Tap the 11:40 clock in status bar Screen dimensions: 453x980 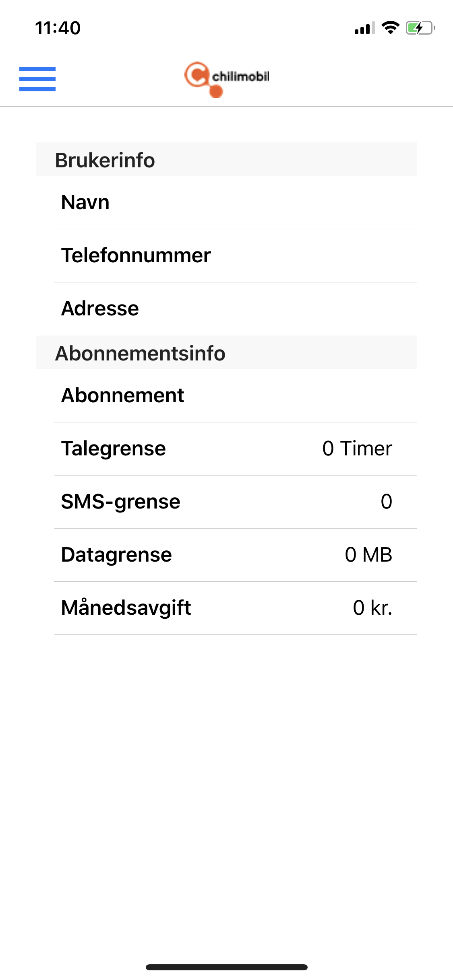[58, 28]
